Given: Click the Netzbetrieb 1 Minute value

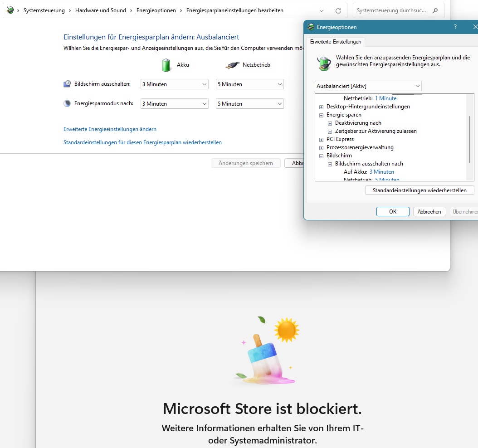Looking at the screenshot, I should 385,98.
